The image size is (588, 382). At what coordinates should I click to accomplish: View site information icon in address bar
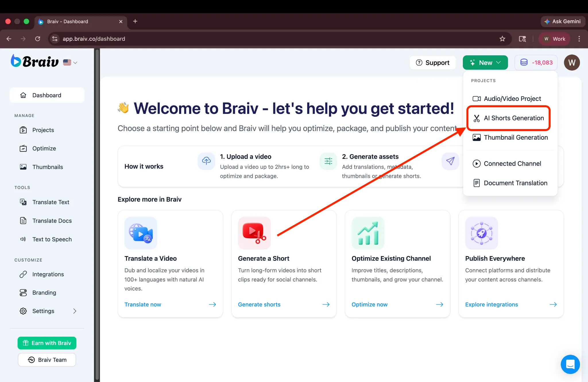55,39
